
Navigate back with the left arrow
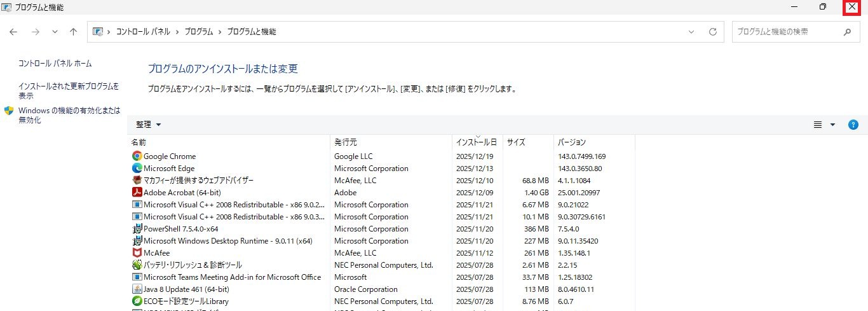13,32
